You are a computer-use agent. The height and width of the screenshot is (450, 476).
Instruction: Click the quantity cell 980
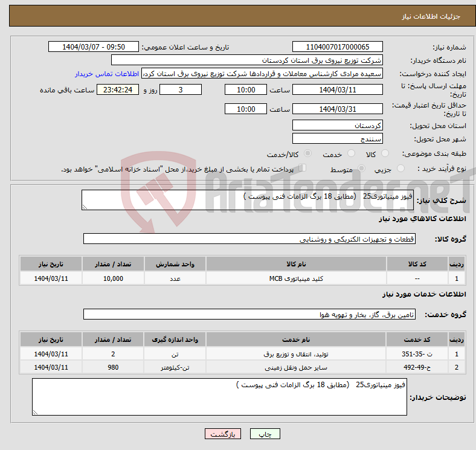tap(113, 367)
